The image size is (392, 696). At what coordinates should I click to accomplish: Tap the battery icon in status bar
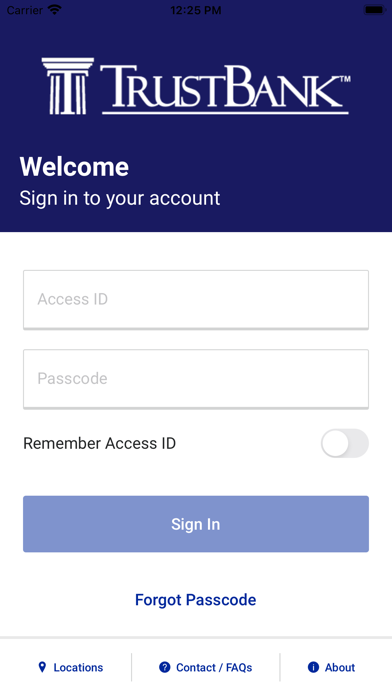tap(374, 10)
